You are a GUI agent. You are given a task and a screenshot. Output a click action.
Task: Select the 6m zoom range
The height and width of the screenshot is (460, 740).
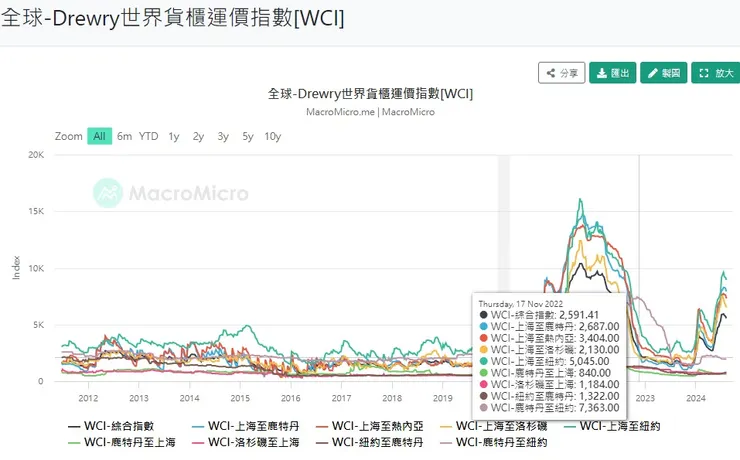coord(124,136)
